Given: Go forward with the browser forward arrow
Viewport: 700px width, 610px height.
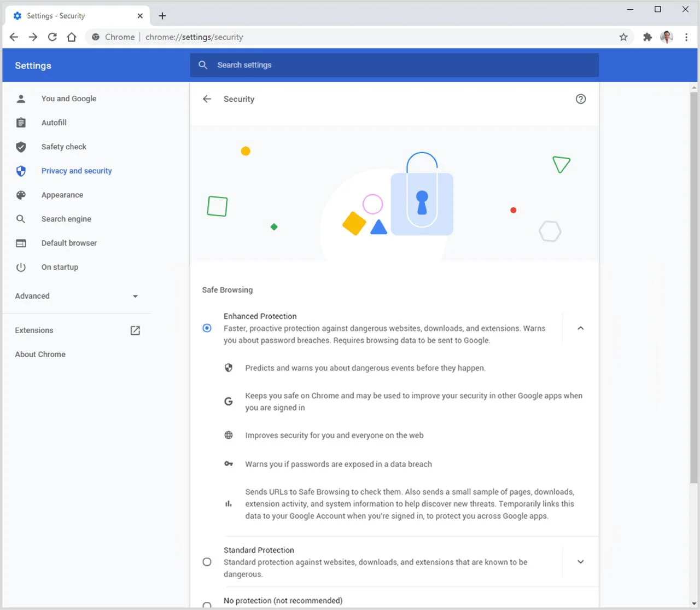Looking at the screenshot, I should click(x=33, y=37).
